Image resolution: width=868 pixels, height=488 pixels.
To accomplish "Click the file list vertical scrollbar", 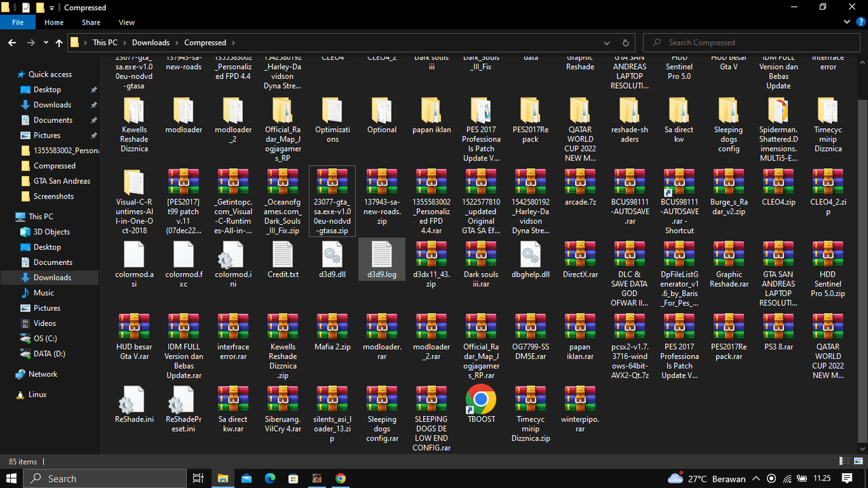I will (x=863, y=272).
